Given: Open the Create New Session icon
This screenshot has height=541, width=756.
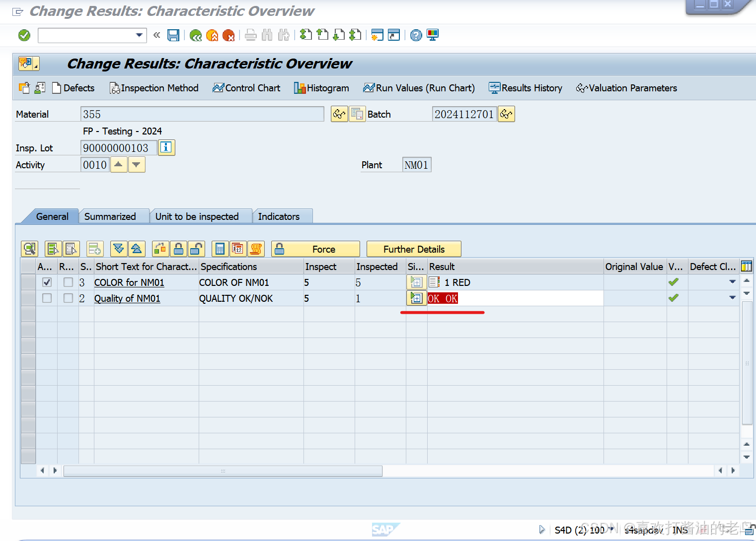Looking at the screenshot, I should point(378,35).
